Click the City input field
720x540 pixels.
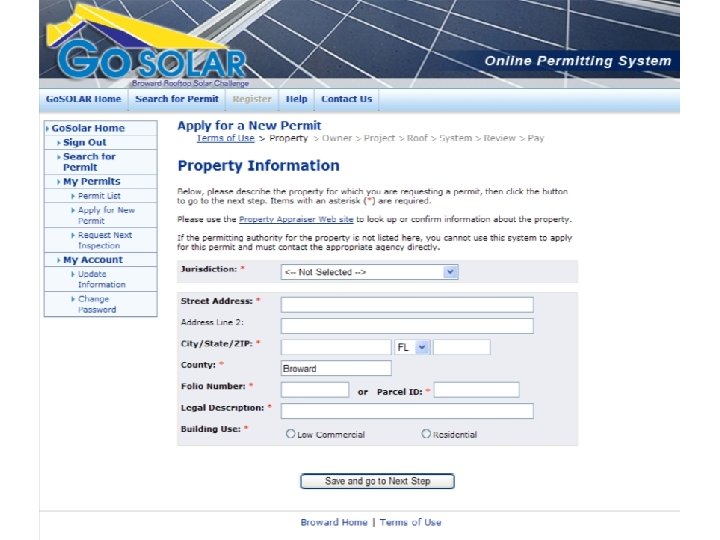(336, 347)
